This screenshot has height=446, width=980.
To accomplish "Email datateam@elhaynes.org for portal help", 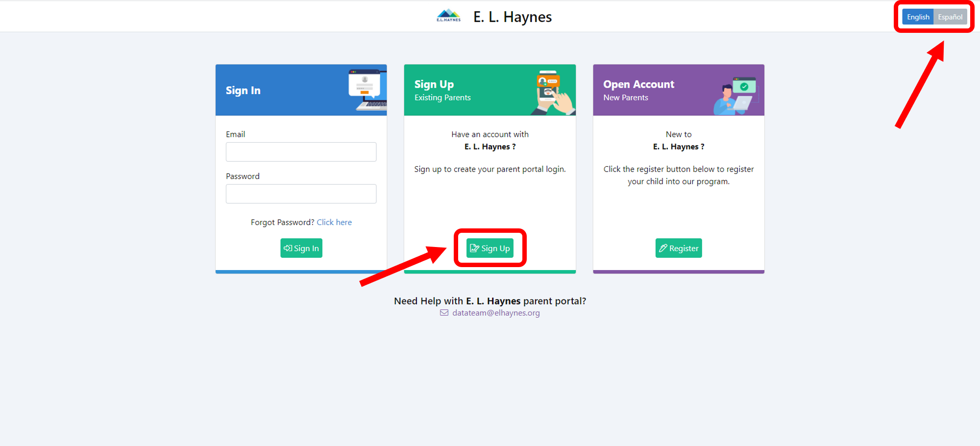I will click(x=496, y=312).
